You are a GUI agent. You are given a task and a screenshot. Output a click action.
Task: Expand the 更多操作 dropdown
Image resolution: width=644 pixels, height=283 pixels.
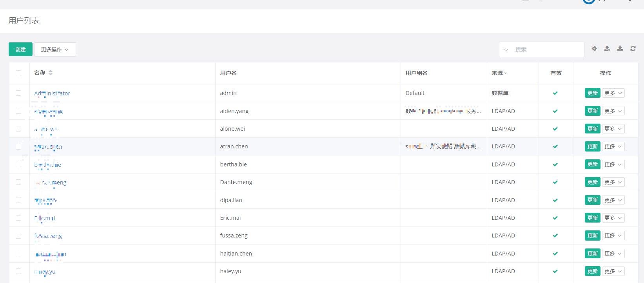[x=55, y=49]
